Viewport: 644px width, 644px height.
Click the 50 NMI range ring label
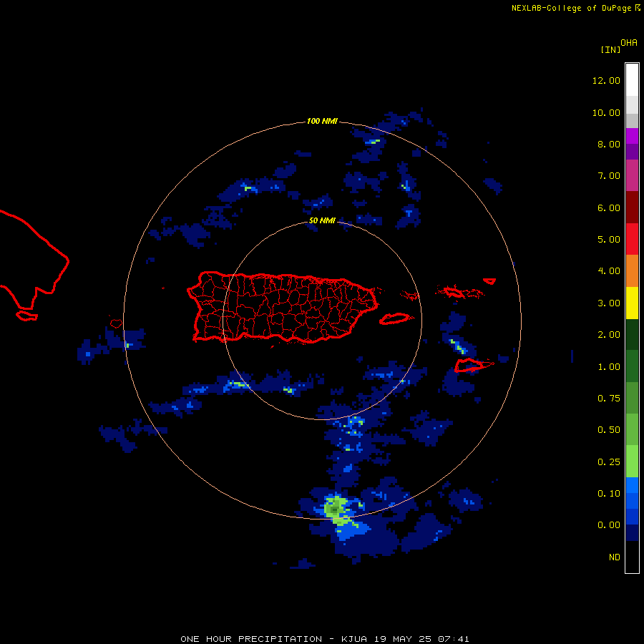tap(322, 220)
